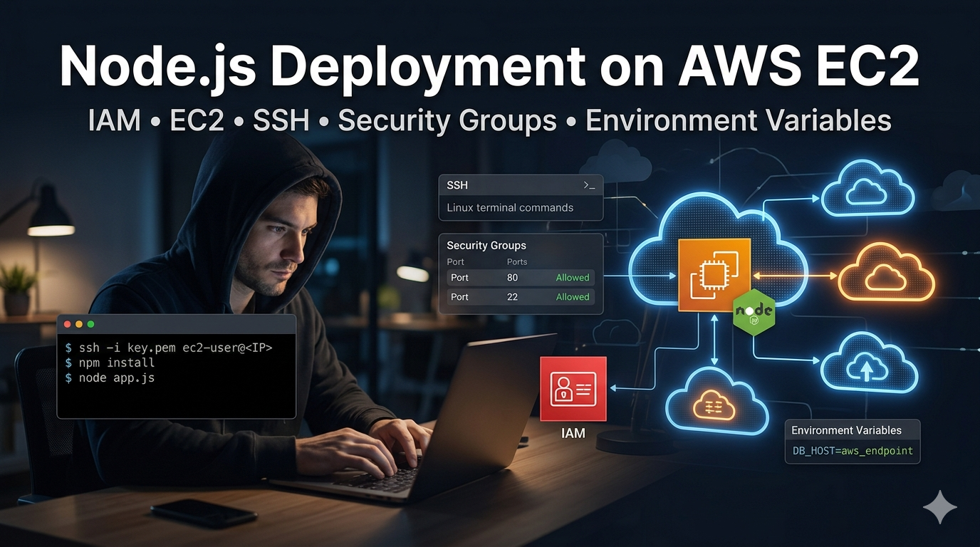980x547 pixels.
Task: Click "Environment Variables" in the subtitle line
Action: tap(739, 120)
